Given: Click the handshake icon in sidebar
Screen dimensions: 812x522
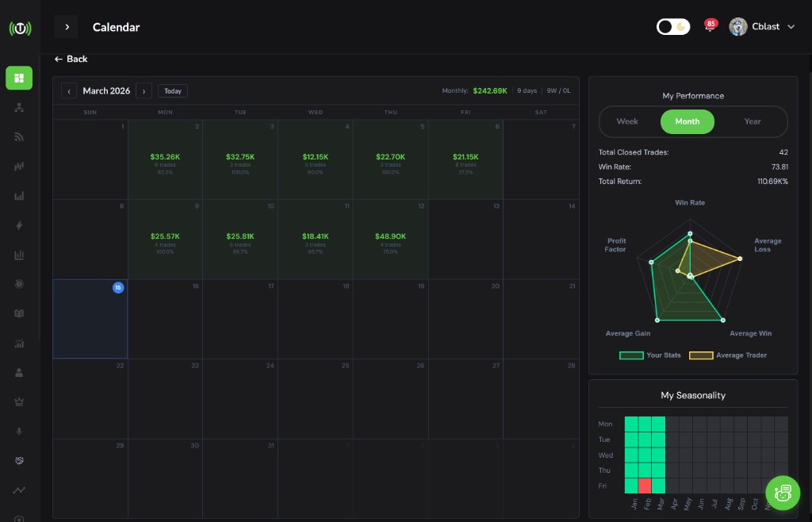Looking at the screenshot, I should (19, 460).
